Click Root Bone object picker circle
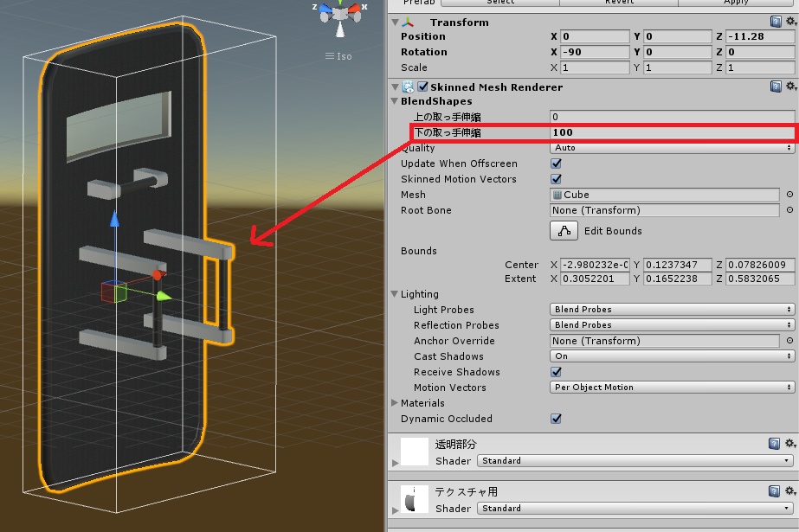 click(789, 210)
